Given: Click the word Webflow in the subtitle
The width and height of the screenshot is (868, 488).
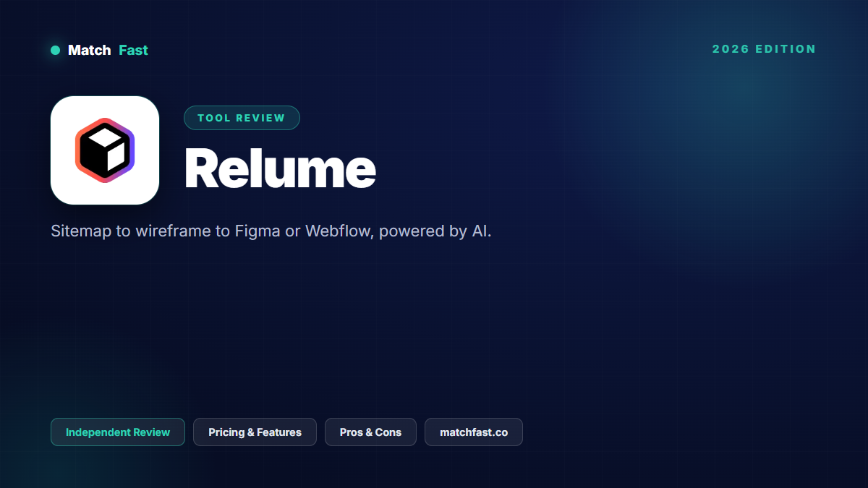Looking at the screenshot, I should pyautogui.click(x=338, y=231).
